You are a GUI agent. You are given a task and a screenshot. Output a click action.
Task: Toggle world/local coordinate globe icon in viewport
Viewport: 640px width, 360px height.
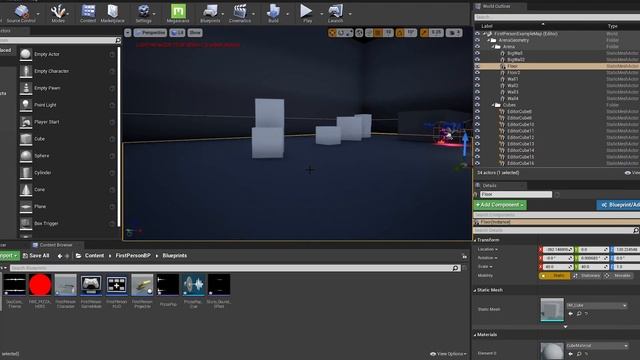click(359, 33)
